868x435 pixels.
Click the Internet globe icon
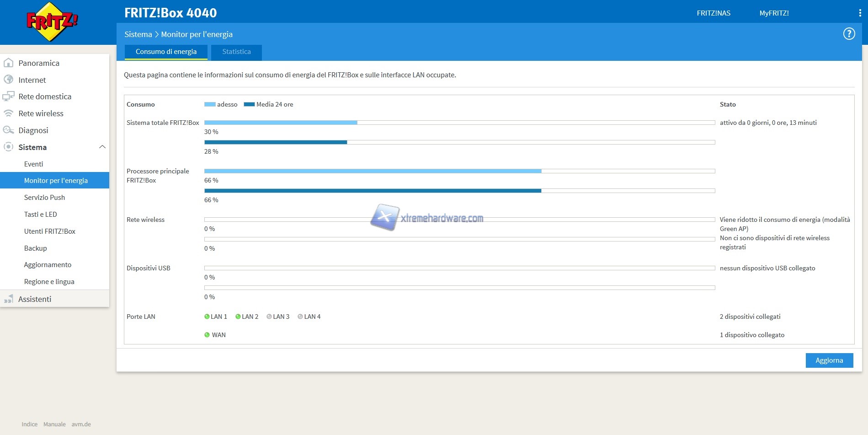(8, 80)
